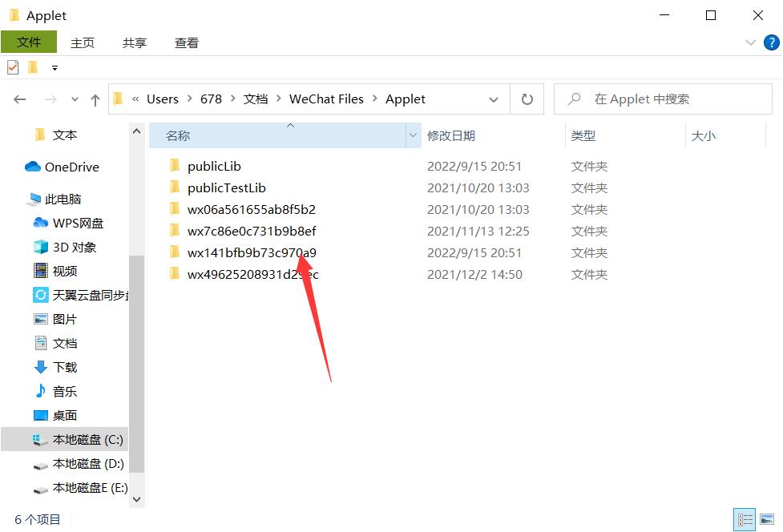Open the 名称 column filter dropdown

[x=414, y=135]
